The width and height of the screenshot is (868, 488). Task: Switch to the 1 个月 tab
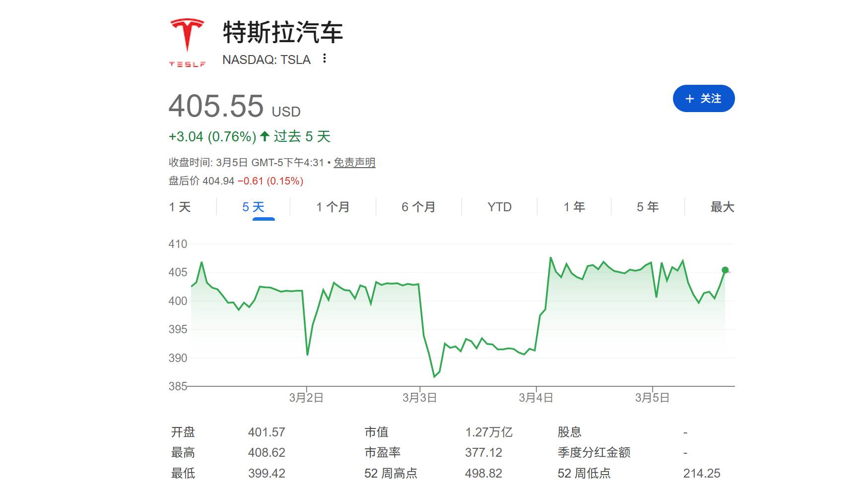tap(333, 207)
